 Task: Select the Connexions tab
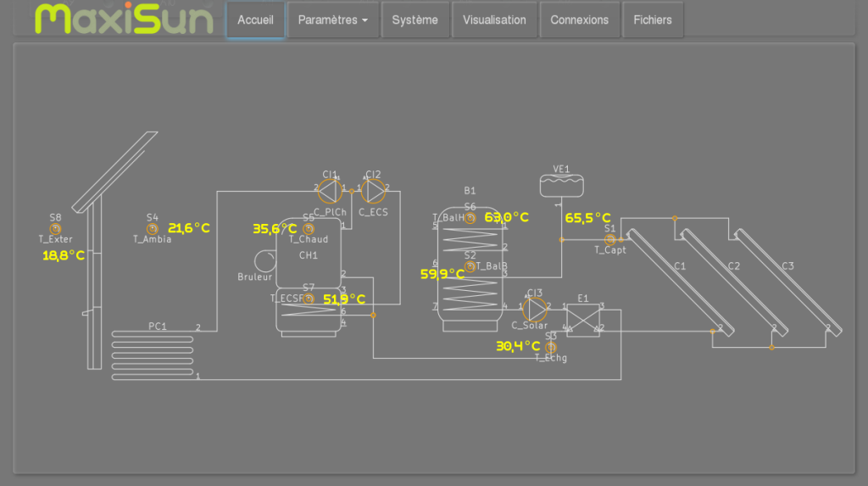(x=579, y=20)
